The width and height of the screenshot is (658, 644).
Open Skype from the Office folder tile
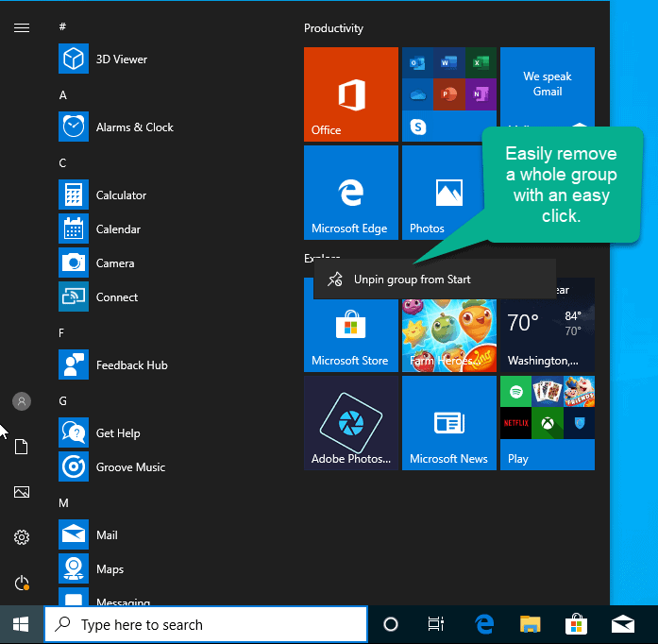point(418,126)
